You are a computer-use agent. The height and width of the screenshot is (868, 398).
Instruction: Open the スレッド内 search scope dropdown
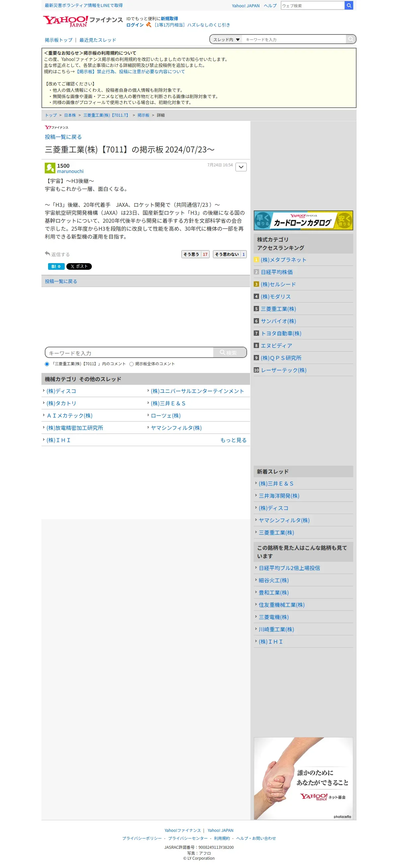(x=226, y=39)
